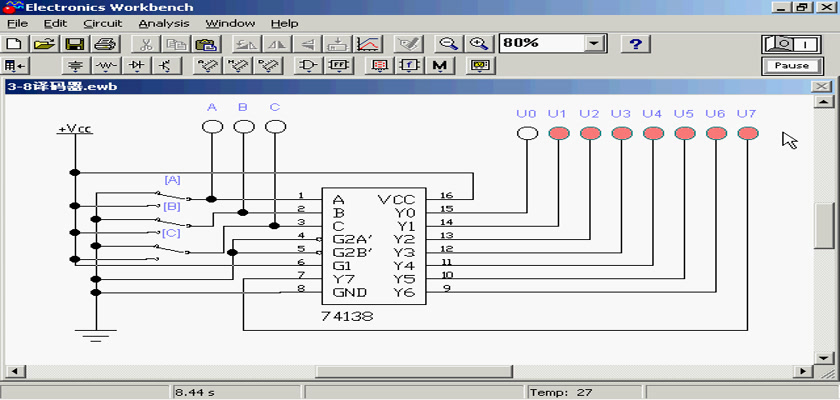Select input probe A indicator
Viewport: 840px width, 400px height.
tap(212, 127)
